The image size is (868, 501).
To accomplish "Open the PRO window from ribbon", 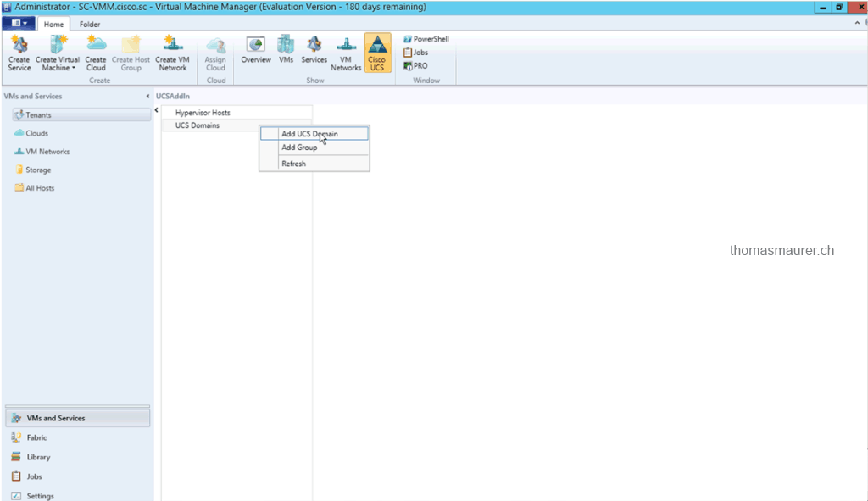I will (415, 65).
